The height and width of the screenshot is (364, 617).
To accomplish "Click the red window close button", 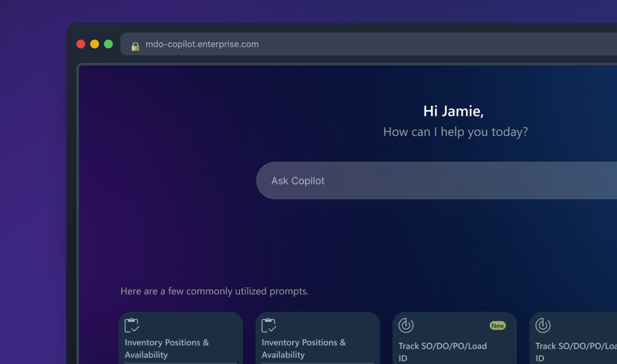I will 81,44.
